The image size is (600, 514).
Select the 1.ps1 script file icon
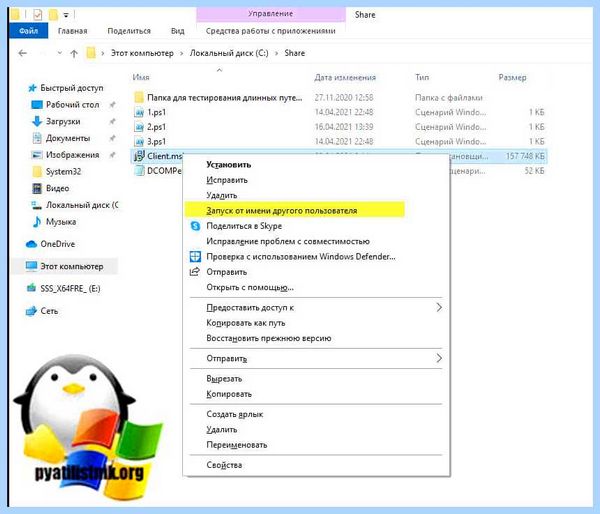[139, 112]
